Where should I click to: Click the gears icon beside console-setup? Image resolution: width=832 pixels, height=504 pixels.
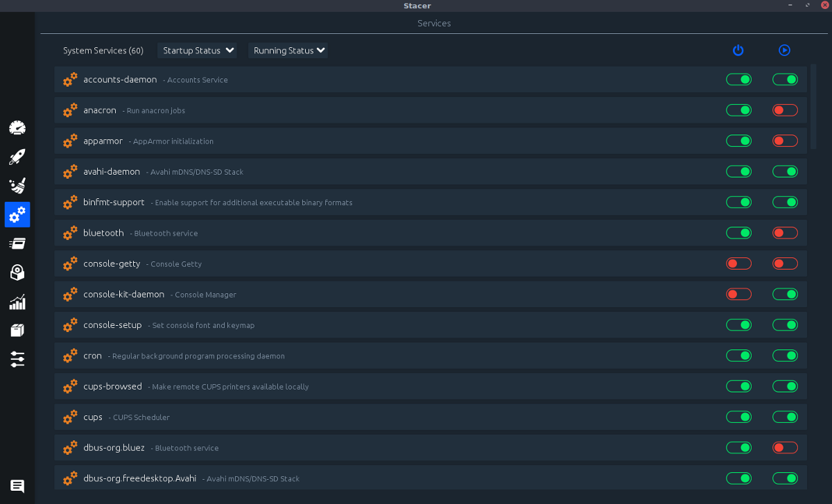pyautogui.click(x=70, y=325)
